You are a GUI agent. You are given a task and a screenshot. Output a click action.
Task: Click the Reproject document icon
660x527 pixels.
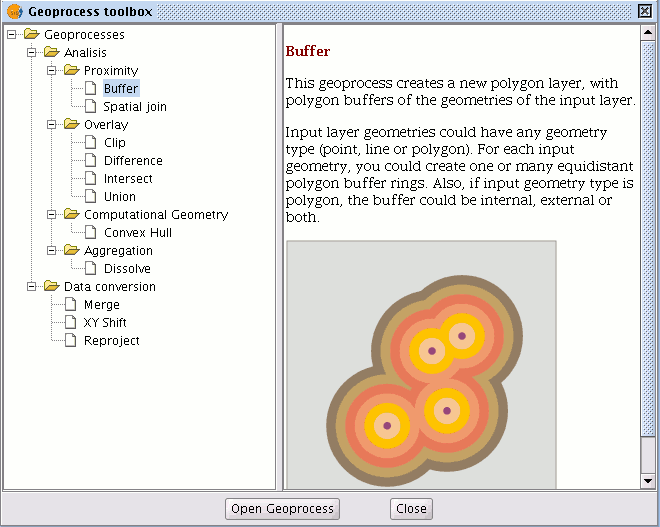pyautogui.click(x=71, y=341)
